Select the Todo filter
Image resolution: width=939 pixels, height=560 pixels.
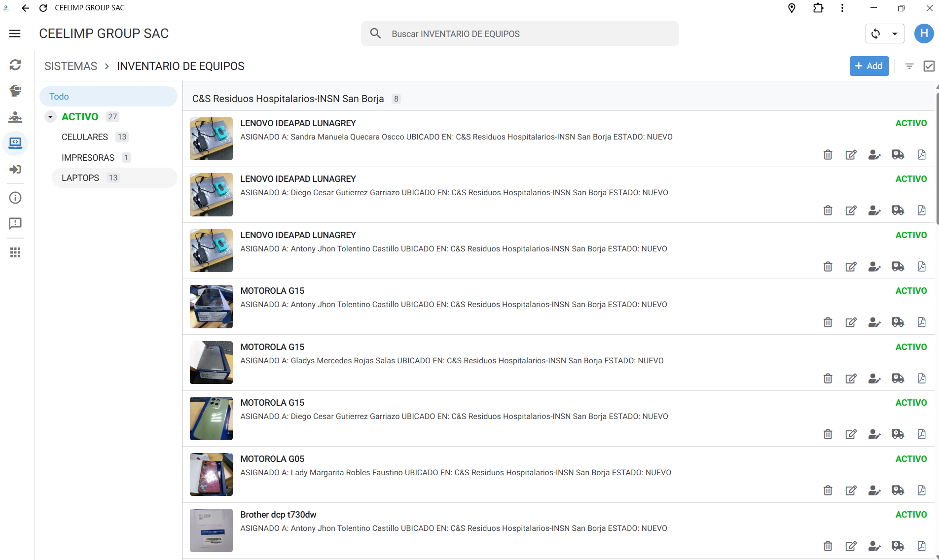click(108, 97)
